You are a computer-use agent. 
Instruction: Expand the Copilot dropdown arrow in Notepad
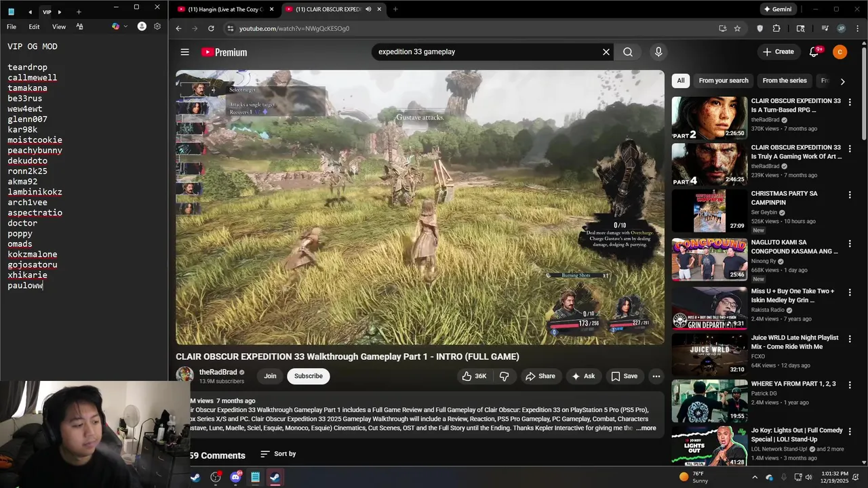(x=125, y=26)
